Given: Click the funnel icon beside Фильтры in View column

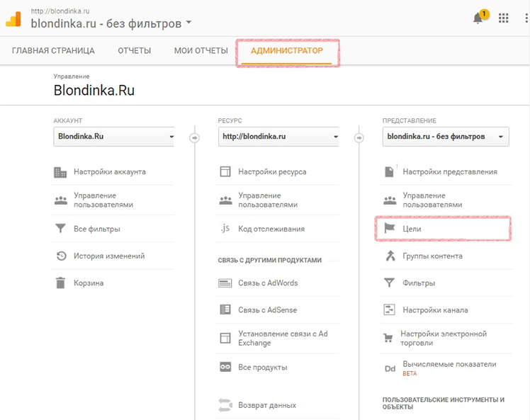Looking at the screenshot, I should [389, 283].
